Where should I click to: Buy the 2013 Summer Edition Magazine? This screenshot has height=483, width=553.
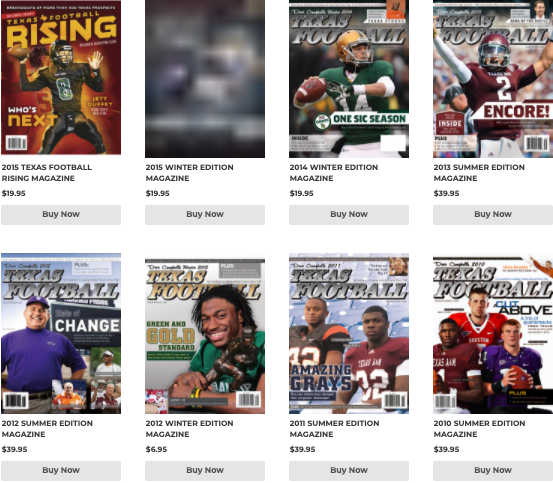pyautogui.click(x=493, y=215)
